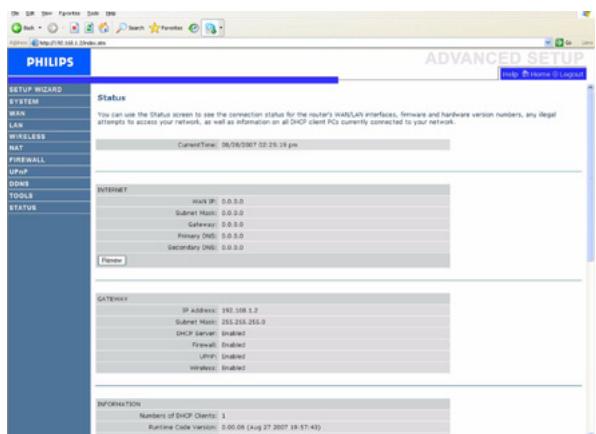Click the Home link with house icon
The height and width of the screenshot is (434, 596).
pos(536,74)
